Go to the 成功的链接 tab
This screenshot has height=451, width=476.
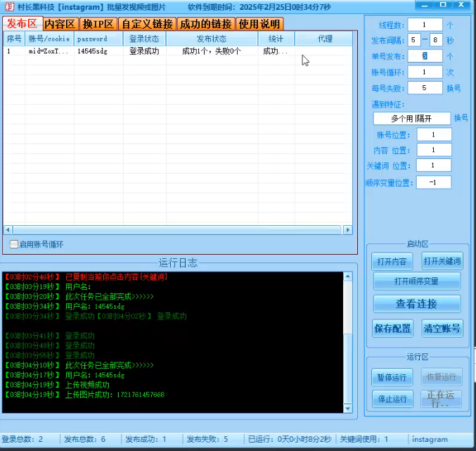(205, 24)
